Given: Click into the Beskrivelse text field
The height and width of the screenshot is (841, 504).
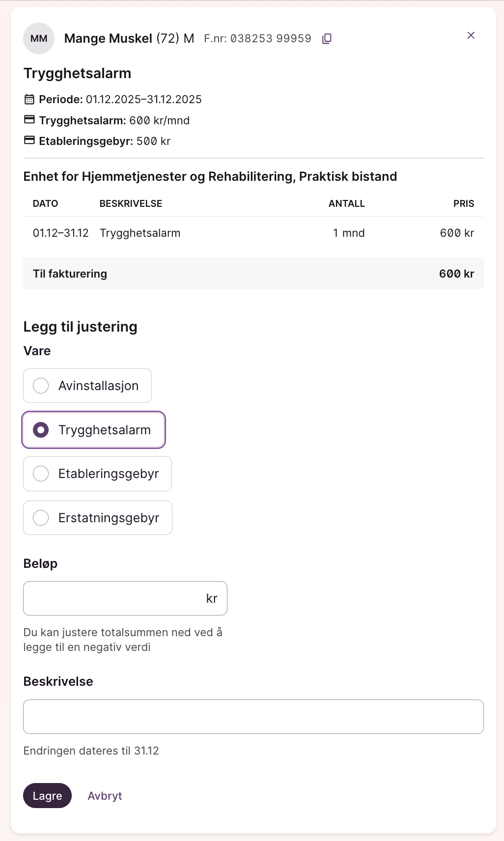Looking at the screenshot, I should pyautogui.click(x=253, y=717).
